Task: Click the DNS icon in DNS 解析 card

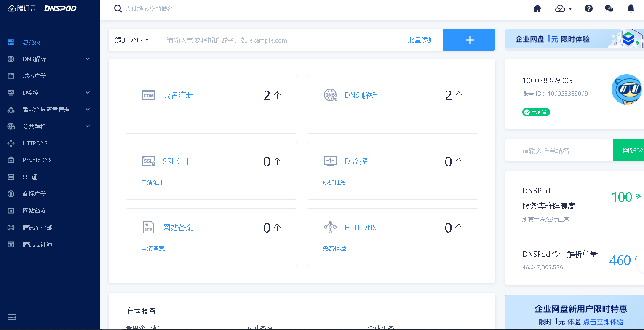Action: click(x=330, y=95)
